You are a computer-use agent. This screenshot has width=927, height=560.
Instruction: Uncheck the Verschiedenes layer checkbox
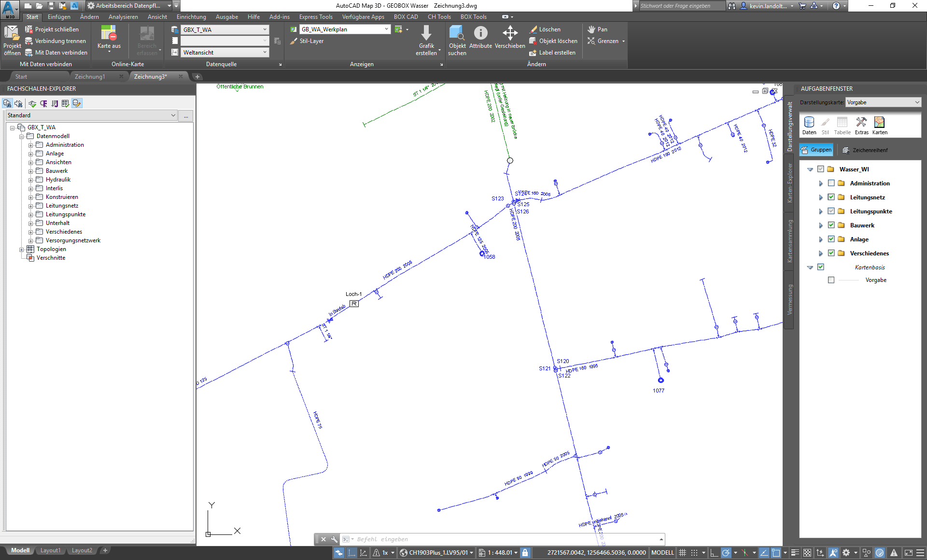pyautogui.click(x=831, y=253)
